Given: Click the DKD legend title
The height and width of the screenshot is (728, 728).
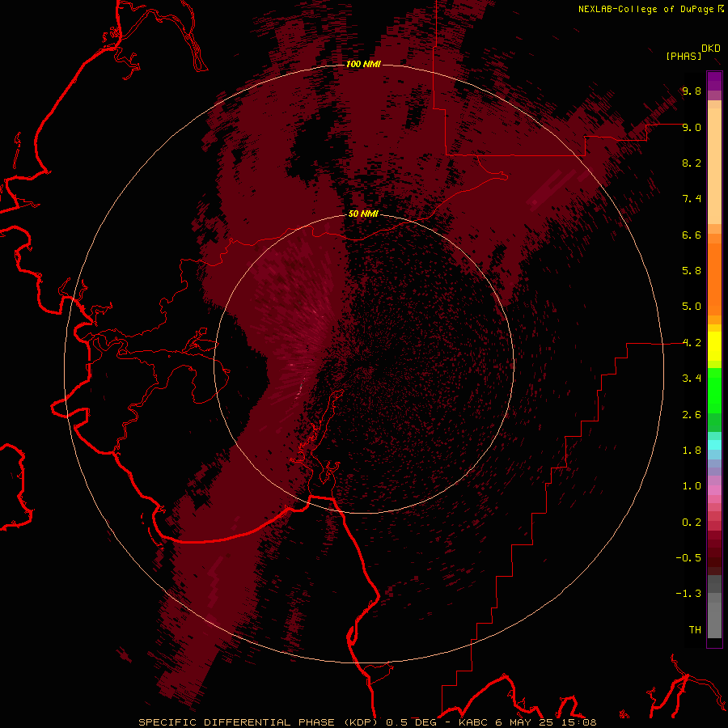Looking at the screenshot, I should (x=710, y=49).
